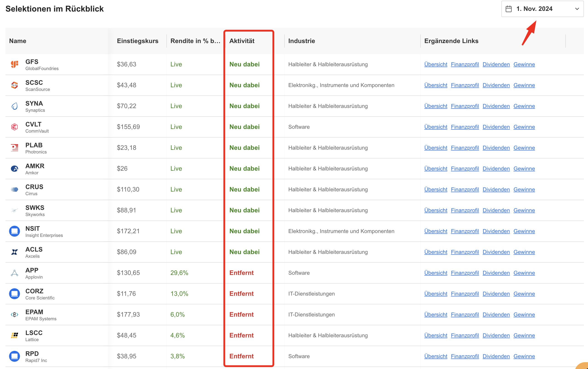
Task: Sort by the Rendite in % column header
Action: pos(195,41)
